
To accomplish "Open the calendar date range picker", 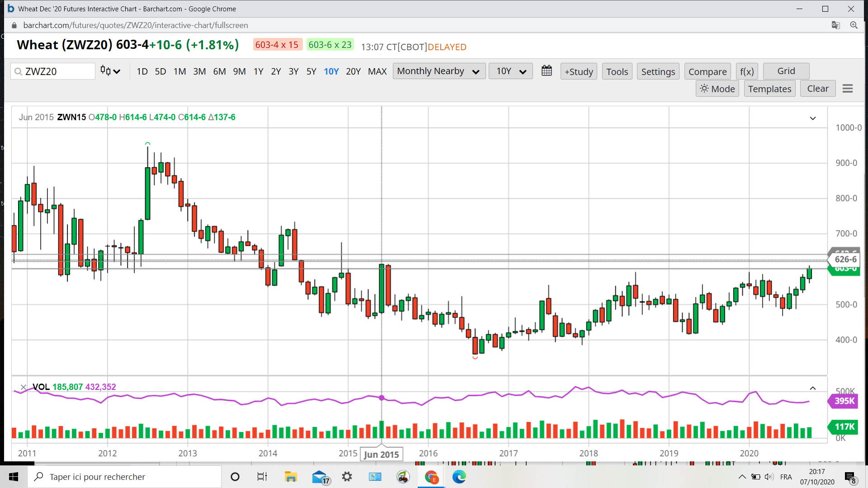I will (x=547, y=71).
